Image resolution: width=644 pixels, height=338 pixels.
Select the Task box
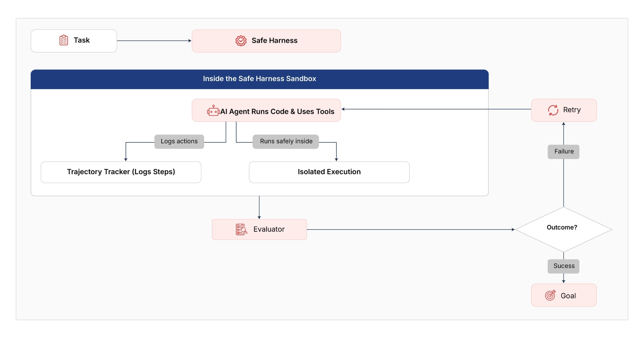click(x=74, y=41)
